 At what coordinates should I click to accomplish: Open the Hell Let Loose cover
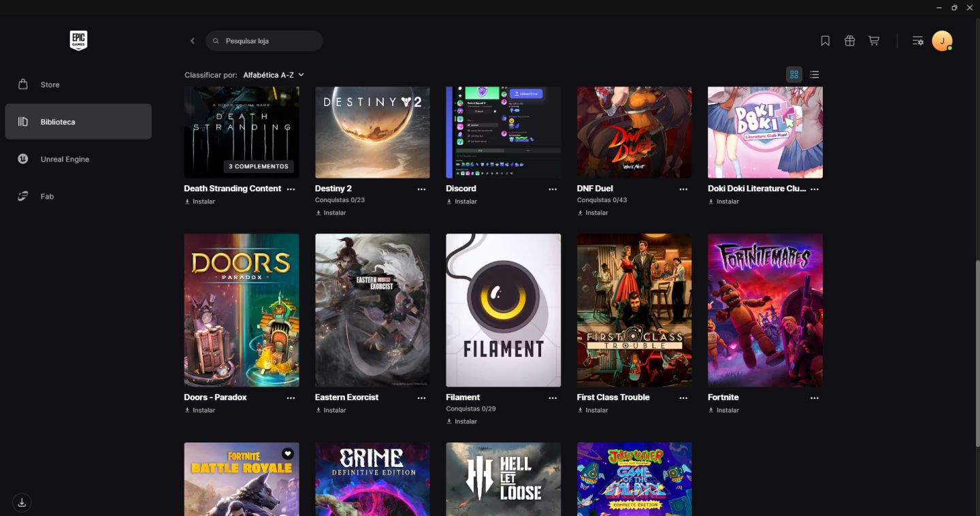click(x=504, y=479)
